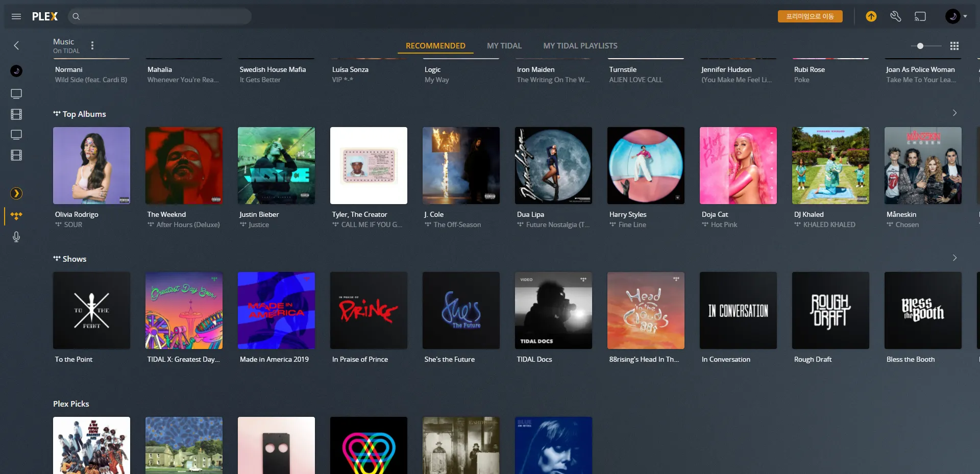Expand Shows row with right chevron
The image size is (980, 474).
(954, 258)
